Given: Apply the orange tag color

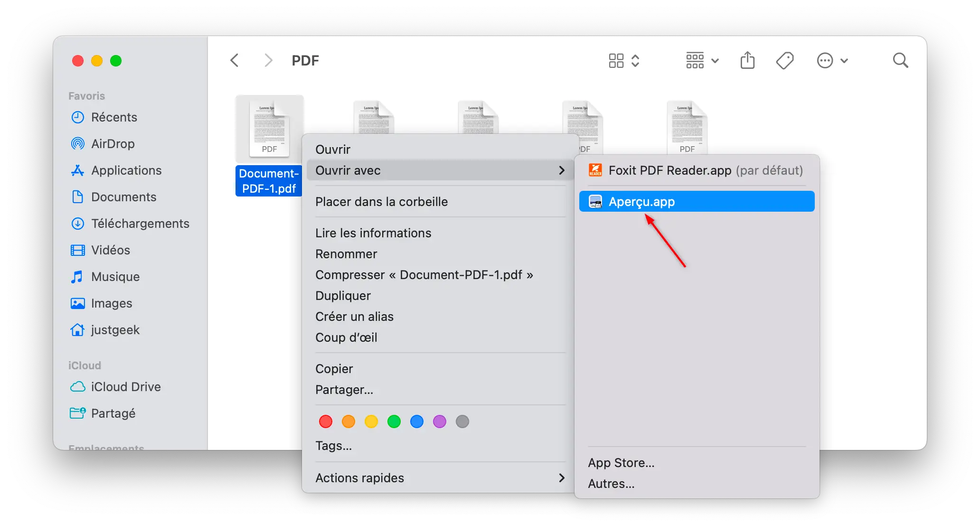Looking at the screenshot, I should point(349,421).
